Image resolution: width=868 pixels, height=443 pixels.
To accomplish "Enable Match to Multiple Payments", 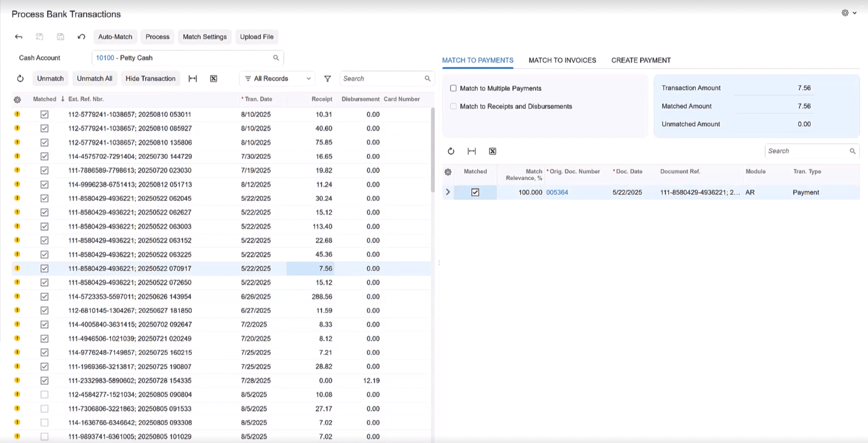I will pyautogui.click(x=453, y=88).
